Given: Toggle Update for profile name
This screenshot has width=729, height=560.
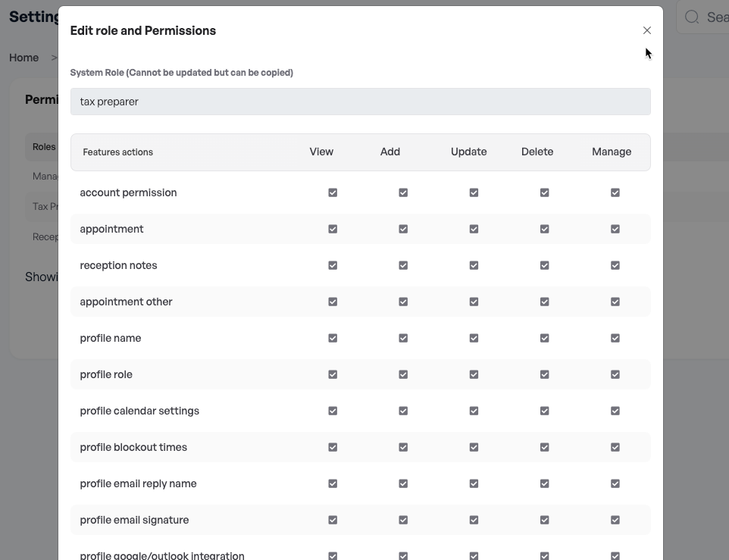Looking at the screenshot, I should pyautogui.click(x=474, y=338).
